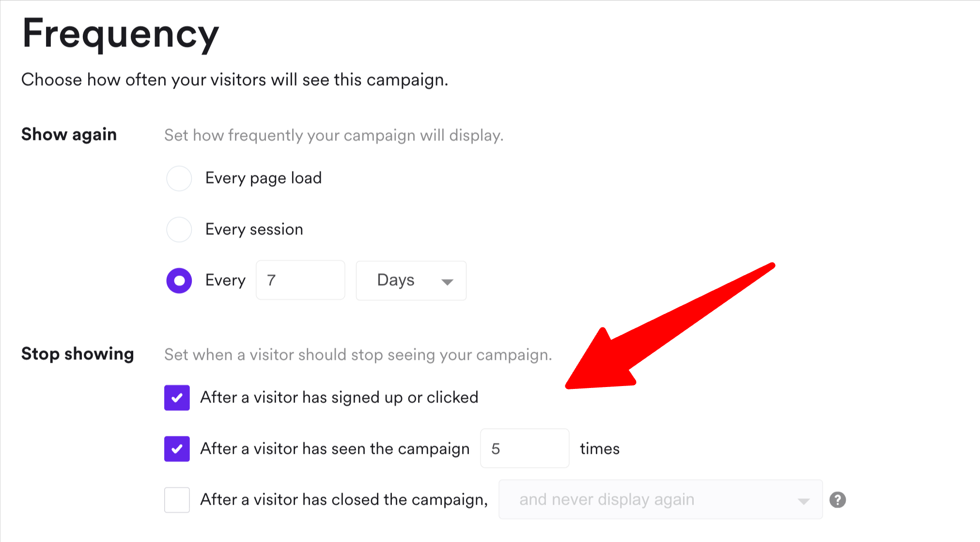Open the never display again dropdown

[x=660, y=499]
